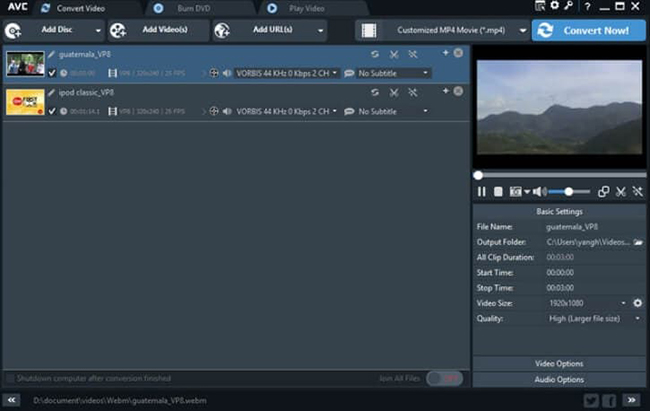Image resolution: width=650 pixels, height=411 pixels.
Task: Uncheck the ipod classic_VP8 file checkbox
Action: [52, 111]
